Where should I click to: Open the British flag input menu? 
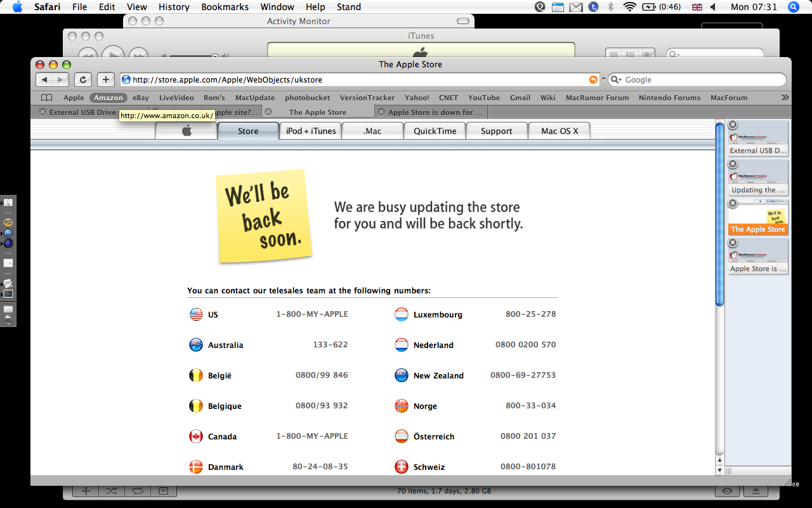(697, 7)
